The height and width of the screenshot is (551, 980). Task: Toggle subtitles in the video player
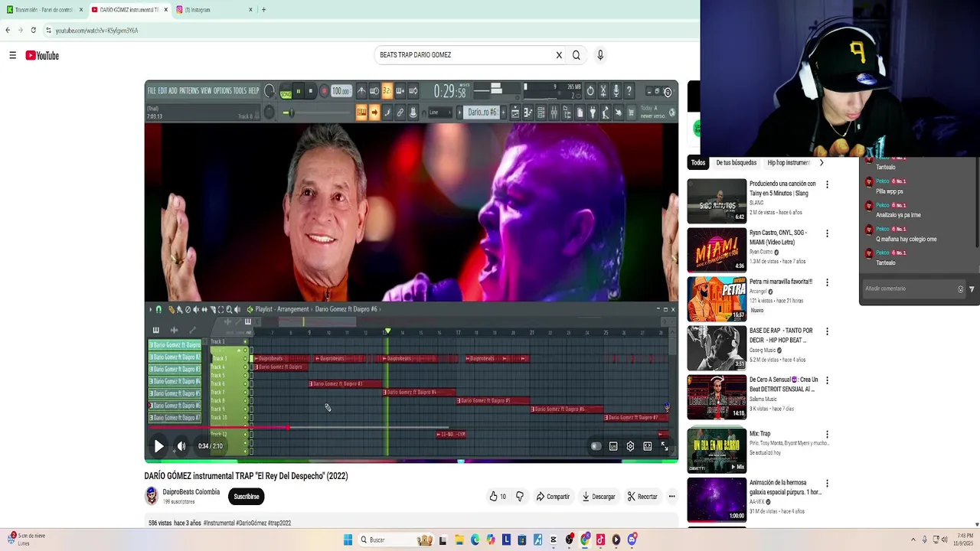[x=613, y=446]
